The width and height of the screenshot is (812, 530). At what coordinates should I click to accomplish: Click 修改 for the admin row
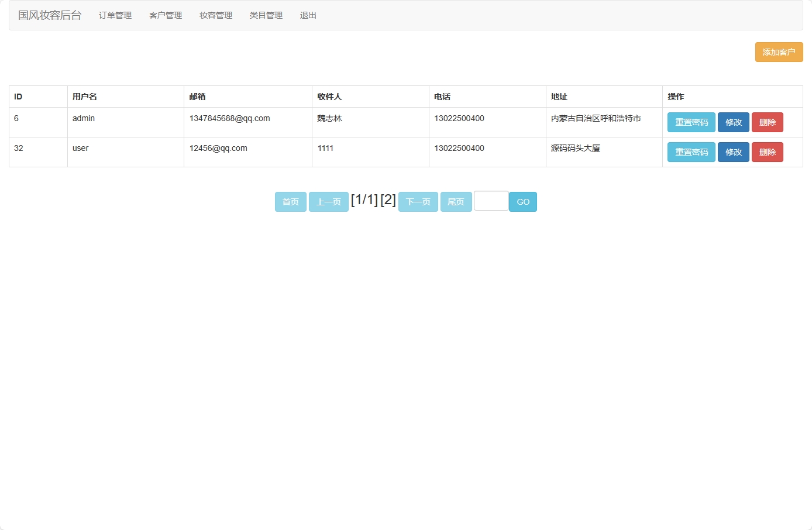coord(733,122)
